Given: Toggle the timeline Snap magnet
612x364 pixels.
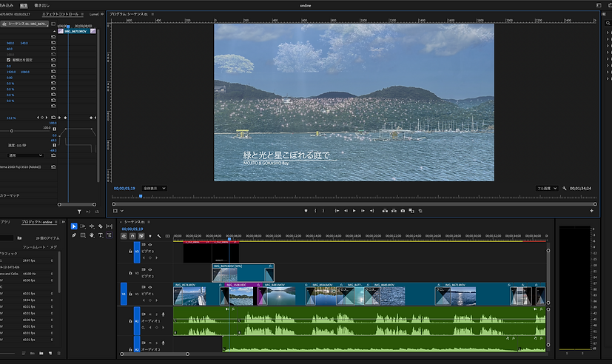Looking at the screenshot, I should click(132, 236).
